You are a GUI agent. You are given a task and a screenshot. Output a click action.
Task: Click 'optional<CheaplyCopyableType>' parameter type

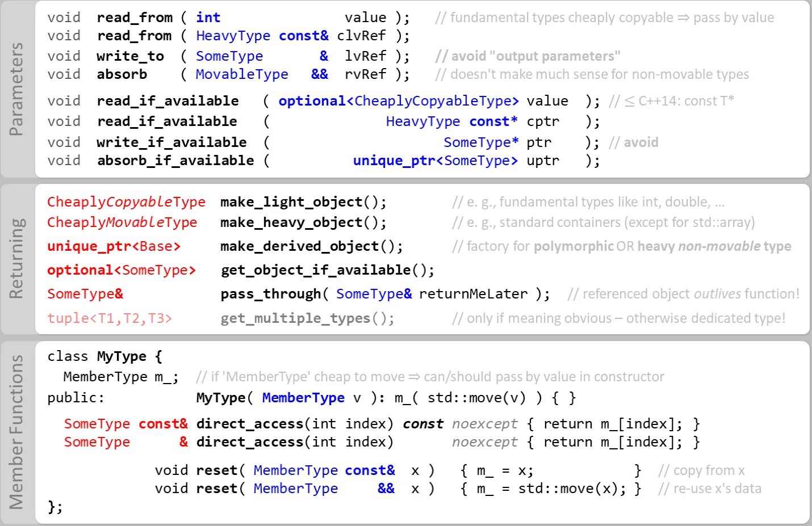[399, 101]
